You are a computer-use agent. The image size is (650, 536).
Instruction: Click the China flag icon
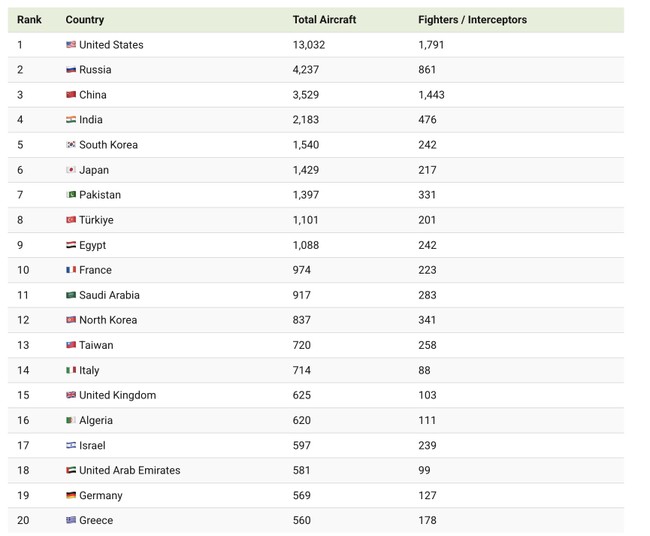click(71, 95)
